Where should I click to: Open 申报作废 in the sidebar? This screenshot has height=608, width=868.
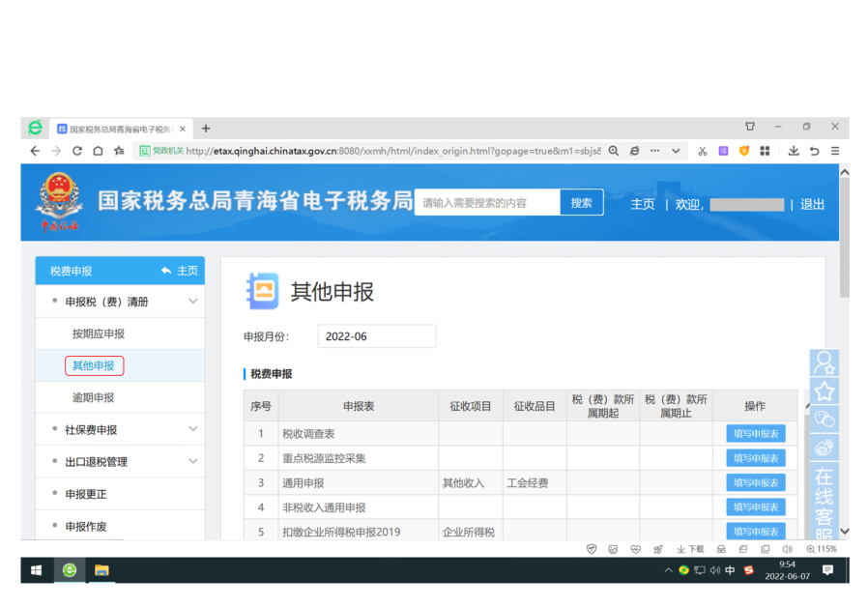tap(86, 526)
